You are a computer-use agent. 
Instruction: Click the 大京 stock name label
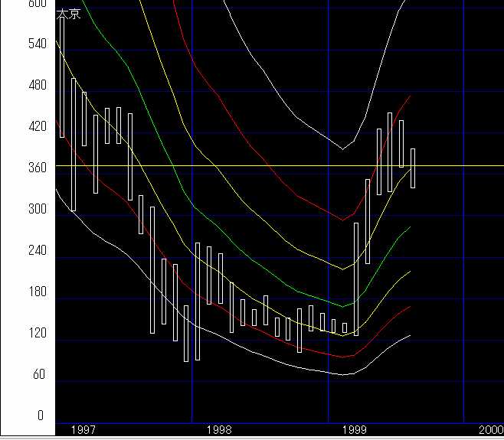coord(69,14)
